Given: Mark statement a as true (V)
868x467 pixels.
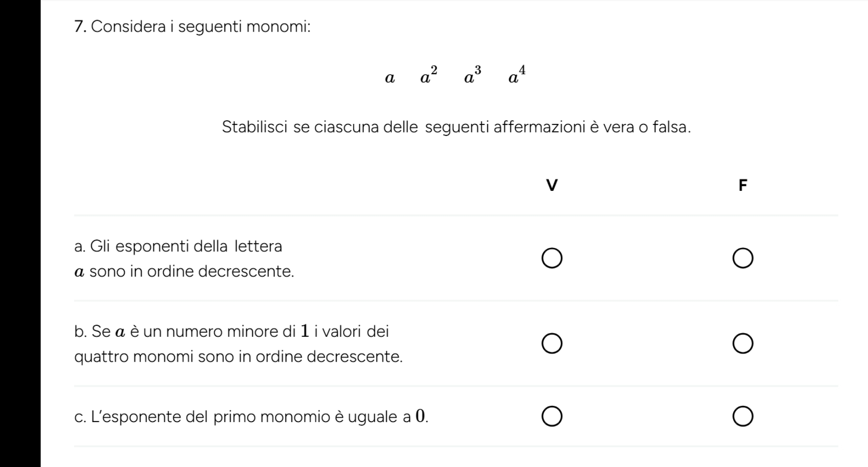Looking at the screenshot, I should pyautogui.click(x=552, y=259).
